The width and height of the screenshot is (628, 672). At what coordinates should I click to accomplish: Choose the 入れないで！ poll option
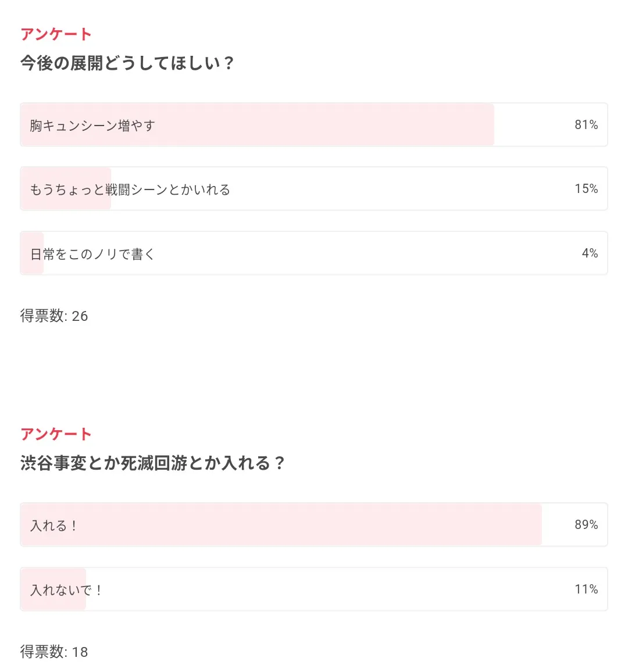tap(314, 589)
